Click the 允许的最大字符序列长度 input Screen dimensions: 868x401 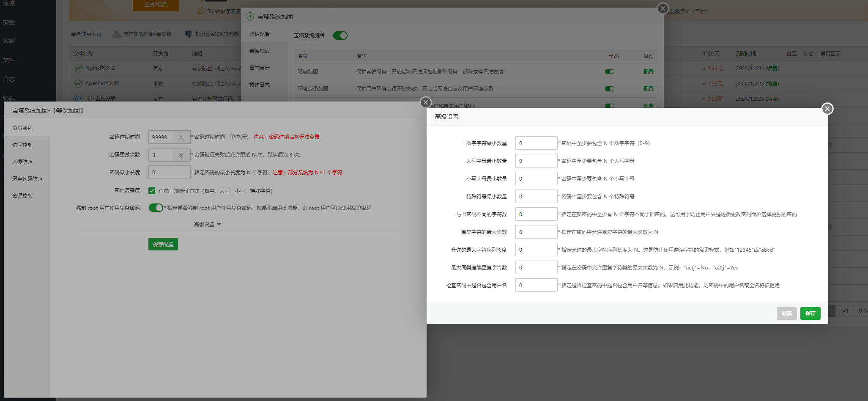[x=536, y=250]
